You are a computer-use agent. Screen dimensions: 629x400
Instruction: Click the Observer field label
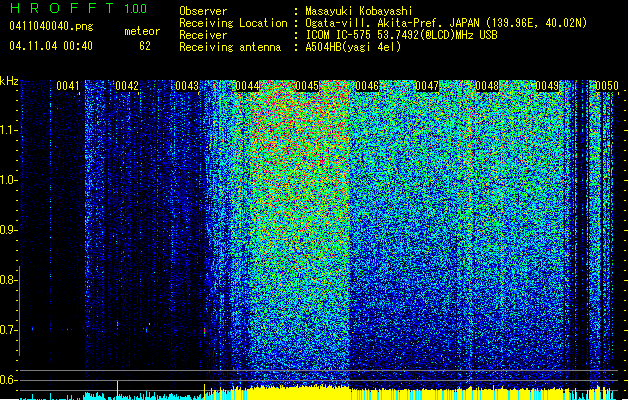pyautogui.click(x=203, y=11)
